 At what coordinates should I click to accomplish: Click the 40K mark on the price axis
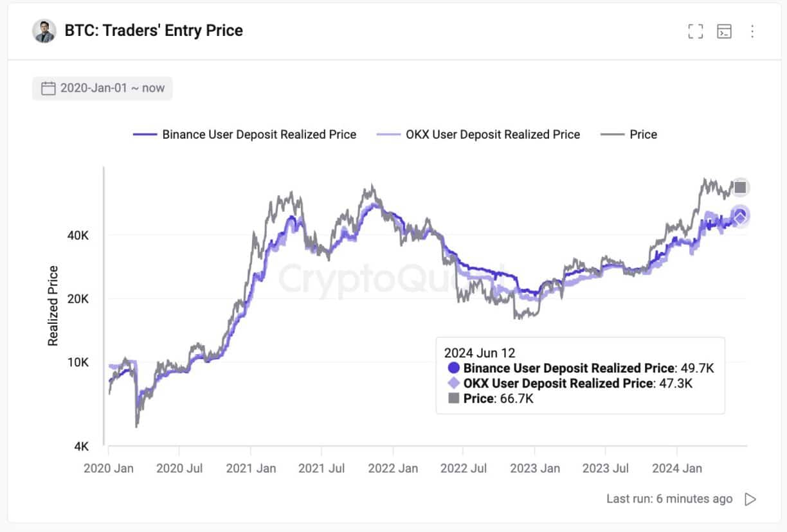click(78, 236)
